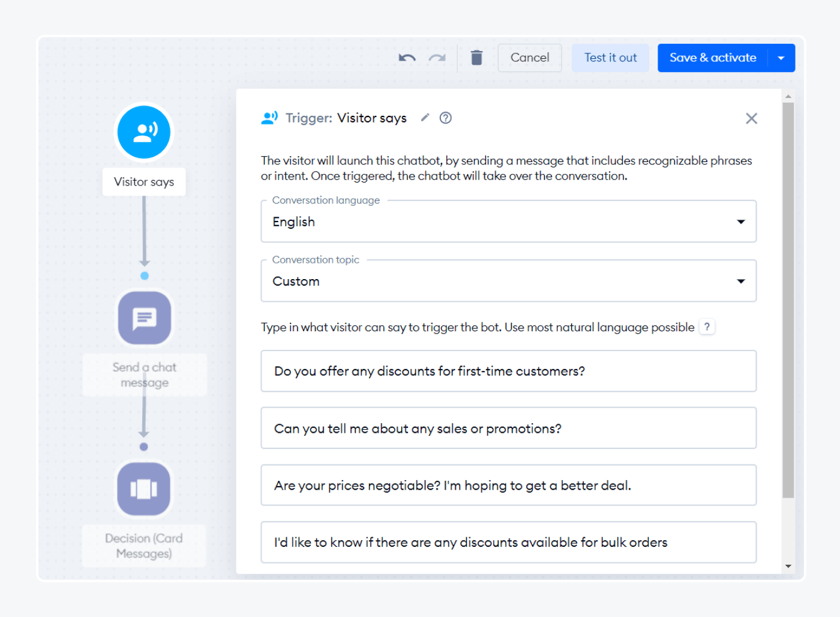Click Save & activate button
The width and height of the screenshot is (840, 617).
[x=712, y=58]
